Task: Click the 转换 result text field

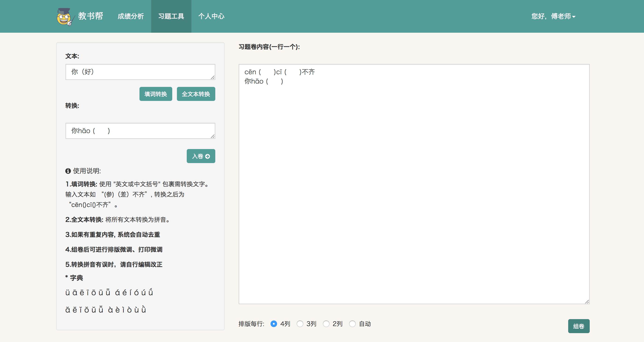Action: [x=140, y=131]
